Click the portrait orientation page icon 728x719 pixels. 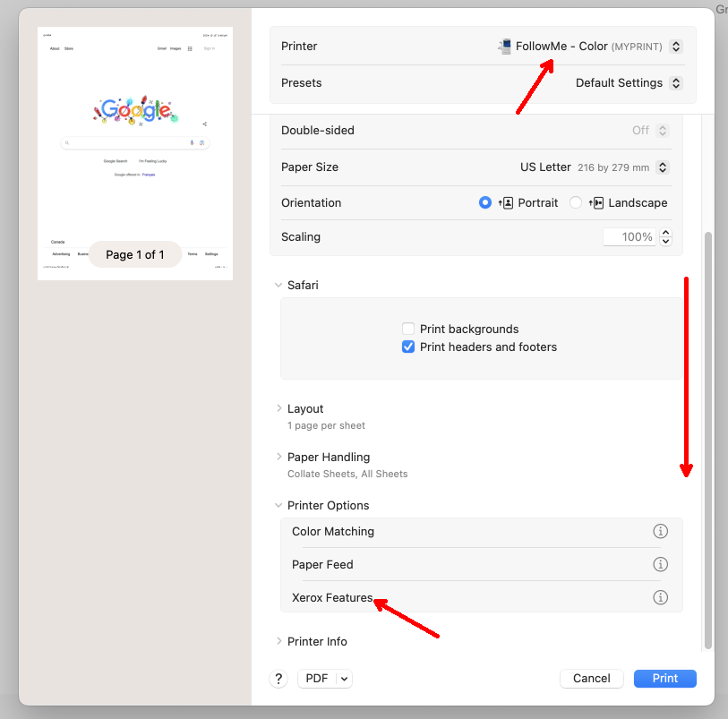click(x=506, y=203)
